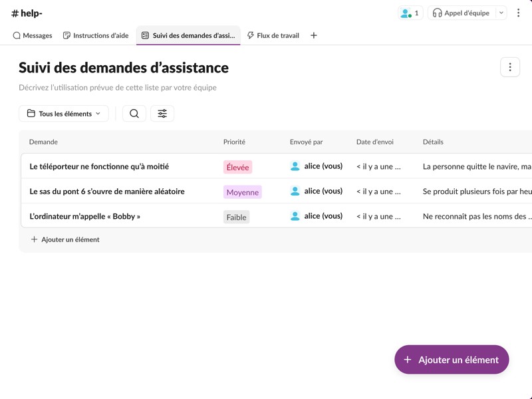Select the Moyenne priority label
This screenshot has height=399, width=532.
(x=242, y=192)
